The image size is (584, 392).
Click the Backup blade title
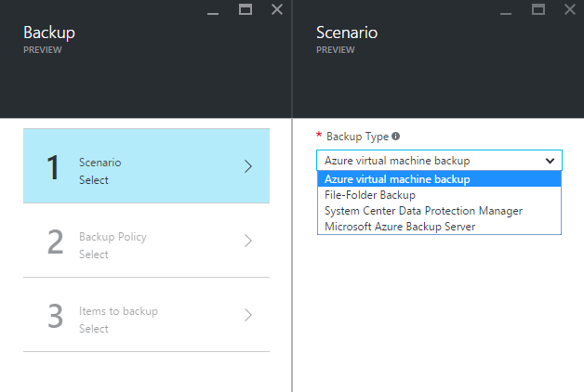tap(49, 33)
